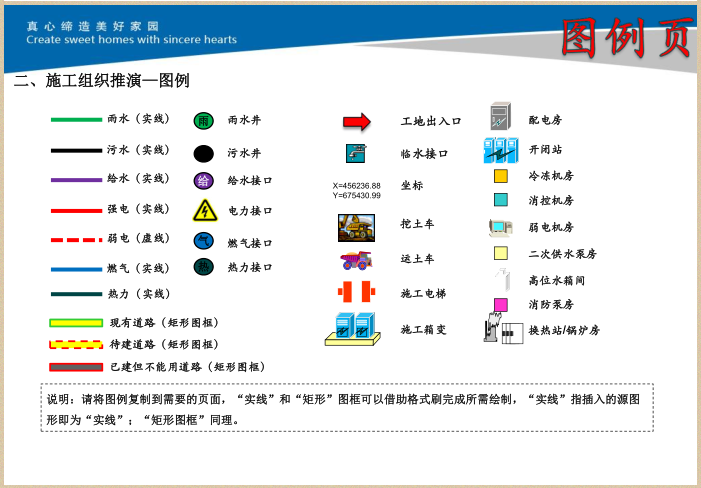701x488 pixels.
Task: Click the power distribution room icon
Action: pyautogui.click(x=500, y=120)
